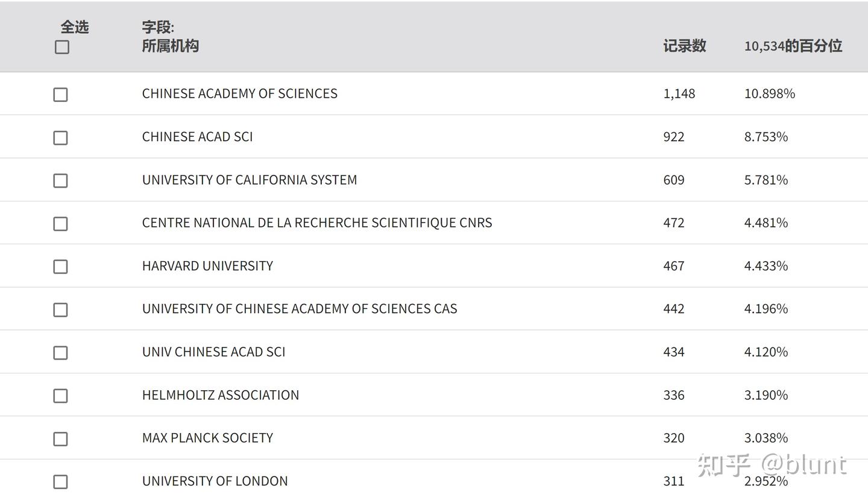Open HARVARD UNIVERSITY institution entry
Image resolution: width=868 pixels, height=500 pixels.
coord(207,266)
